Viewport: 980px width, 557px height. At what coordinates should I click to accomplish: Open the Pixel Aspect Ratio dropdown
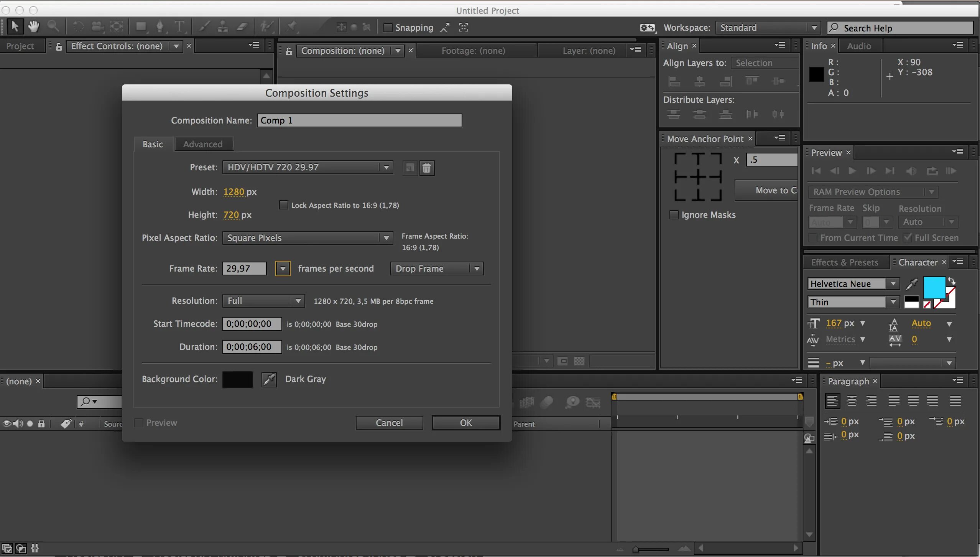pyautogui.click(x=307, y=238)
